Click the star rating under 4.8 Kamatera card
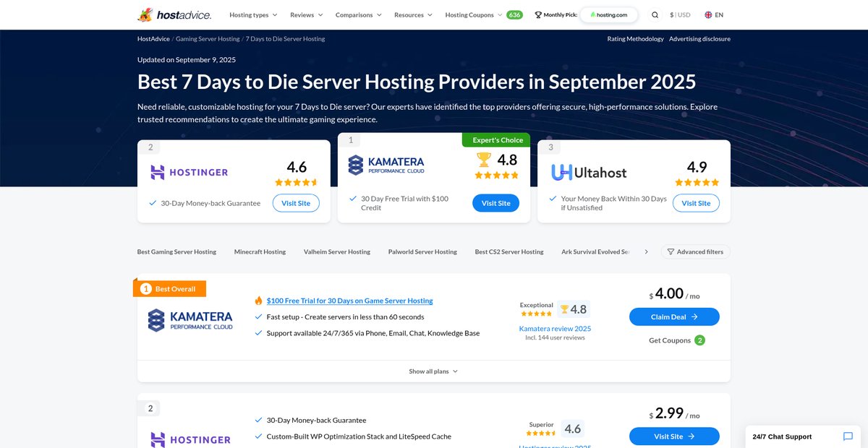This screenshot has height=448, width=868. [x=496, y=175]
